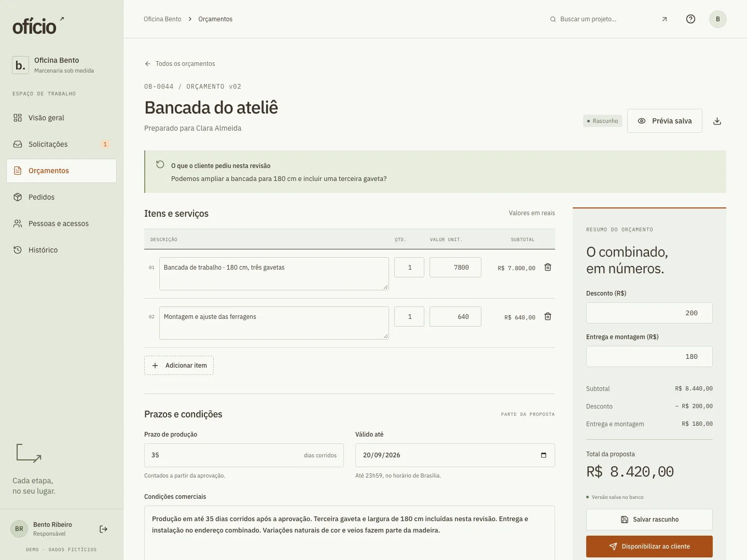This screenshot has width=747, height=560.
Task: Click the Entrega e montagem (R$) input
Action: pos(649,357)
